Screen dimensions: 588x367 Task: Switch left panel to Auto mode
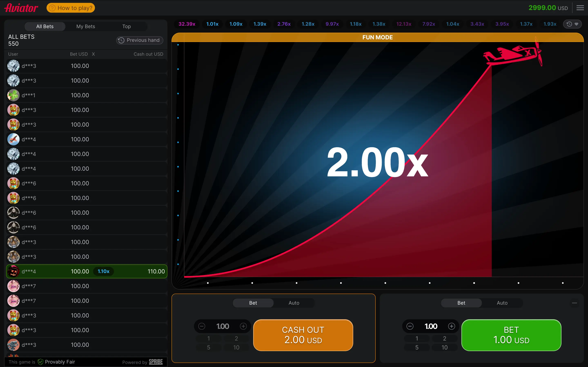point(294,303)
